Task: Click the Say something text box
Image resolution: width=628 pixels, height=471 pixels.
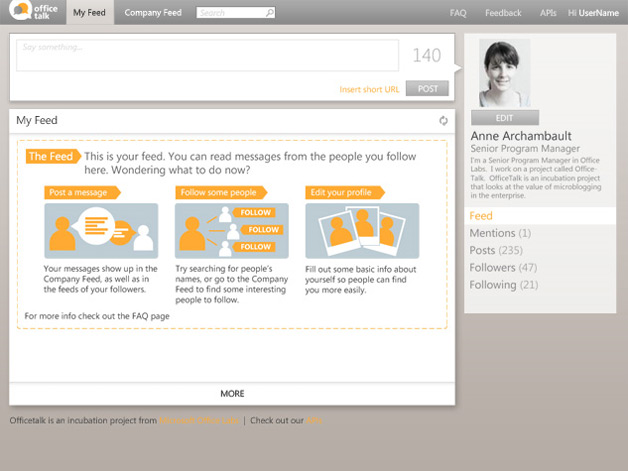Action: point(207,55)
